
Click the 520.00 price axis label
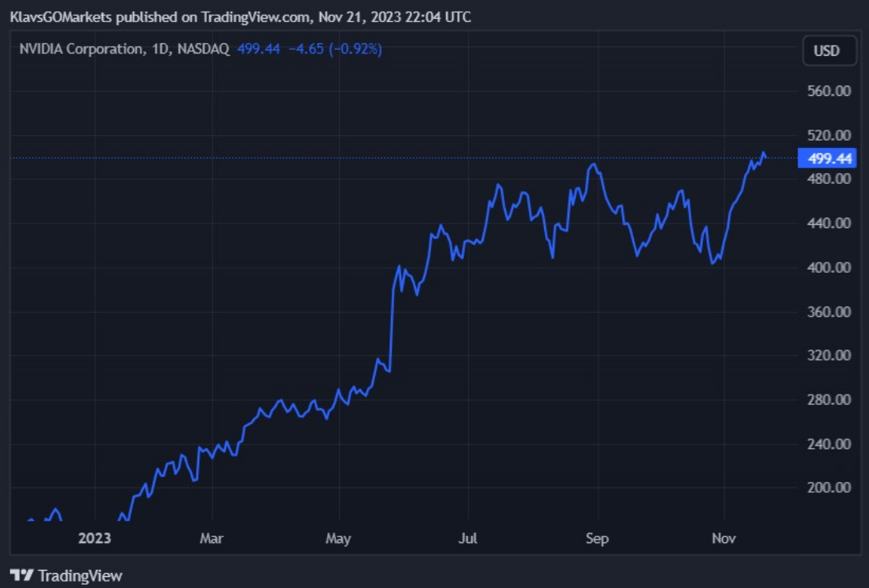pyautogui.click(x=829, y=135)
